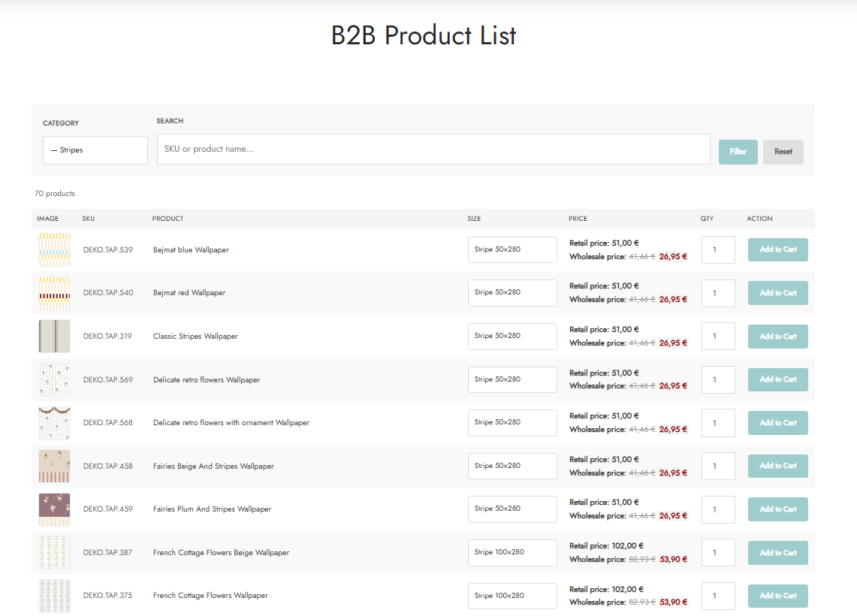Open size dropdown for Bejmat blue Wallpaper

click(x=512, y=249)
